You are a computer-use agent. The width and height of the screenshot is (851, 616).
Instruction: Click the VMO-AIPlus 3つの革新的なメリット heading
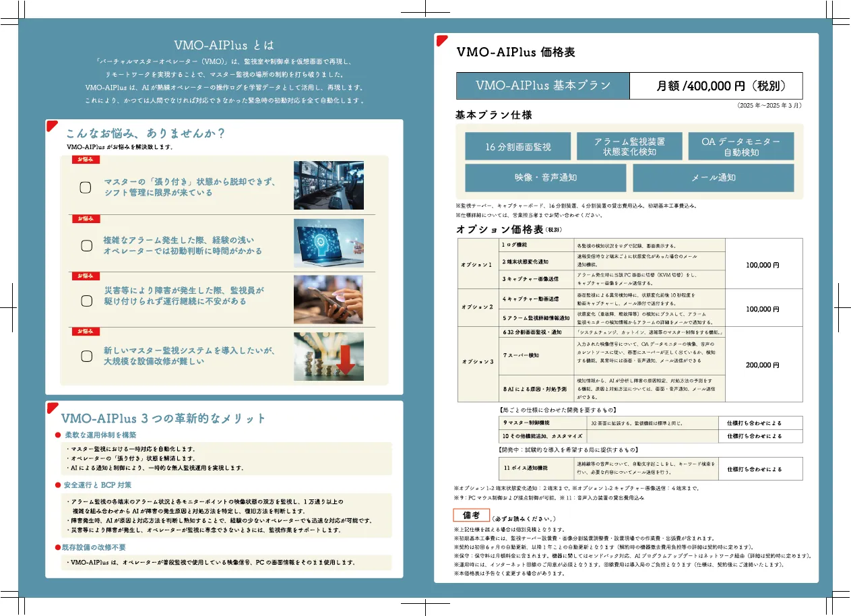(164, 418)
